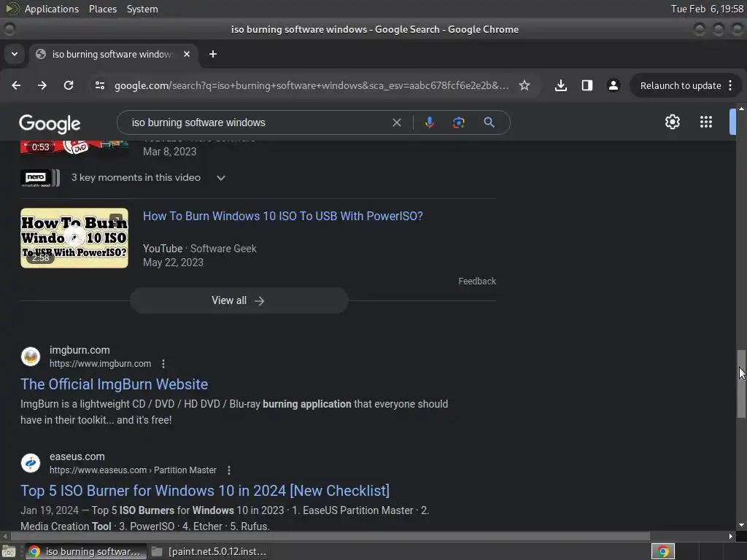Viewport: 747px width, 560px height.
Task: Click Relaunch to update button
Action: pyautogui.click(x=681, y=86)
